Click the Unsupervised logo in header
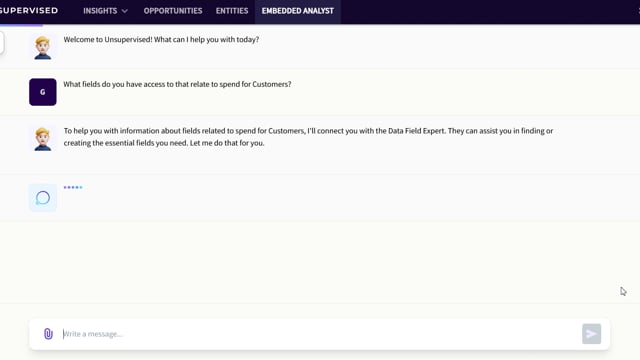 click(x=29, y=11)
